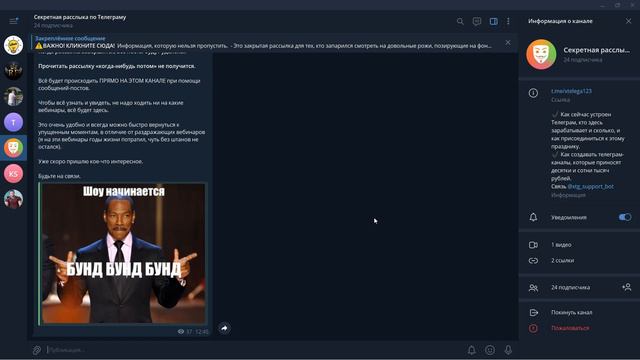640x360 pixels.
Task: Open the chat with purple T avatar
Action: point(13,122)
